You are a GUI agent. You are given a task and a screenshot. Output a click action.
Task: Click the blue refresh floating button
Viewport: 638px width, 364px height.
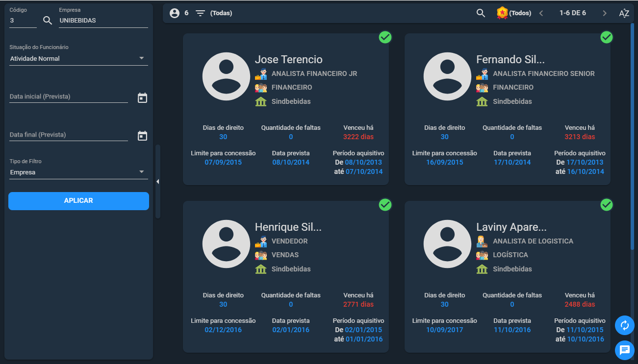[625, 325]
